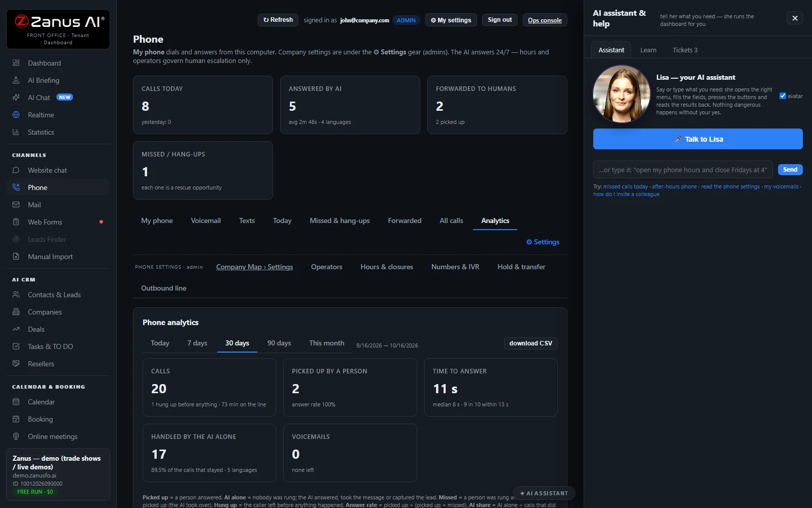Image resolution: width=812 pixels, height=508 pixels.
Task: Click the Companies building icon
Action: (x=16, y=312)
